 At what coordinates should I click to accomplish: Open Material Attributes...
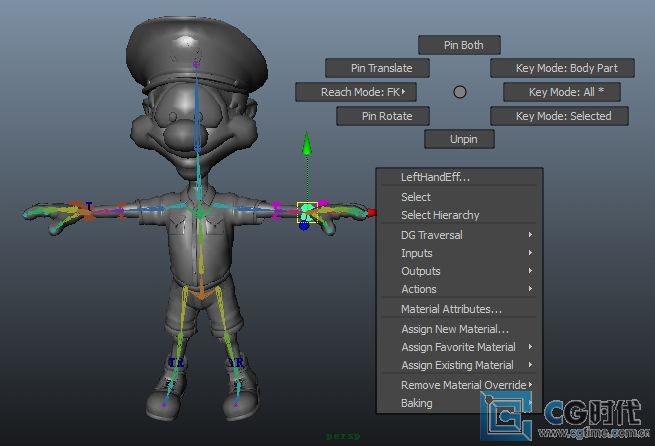tap(460, 309)
